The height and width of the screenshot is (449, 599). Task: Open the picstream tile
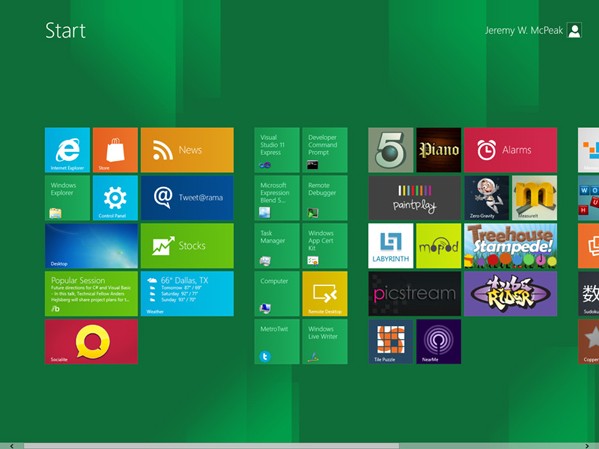(x=414, y=293)
